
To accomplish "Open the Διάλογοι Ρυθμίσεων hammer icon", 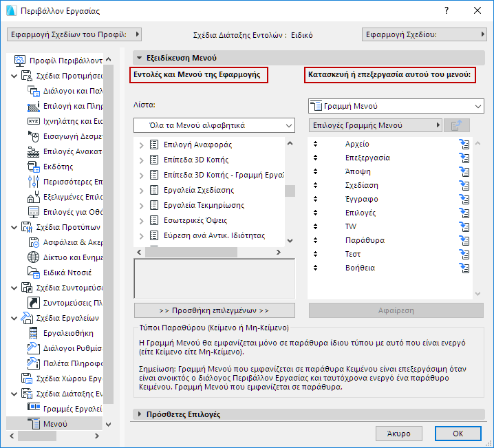I will (x=34, y=348).
